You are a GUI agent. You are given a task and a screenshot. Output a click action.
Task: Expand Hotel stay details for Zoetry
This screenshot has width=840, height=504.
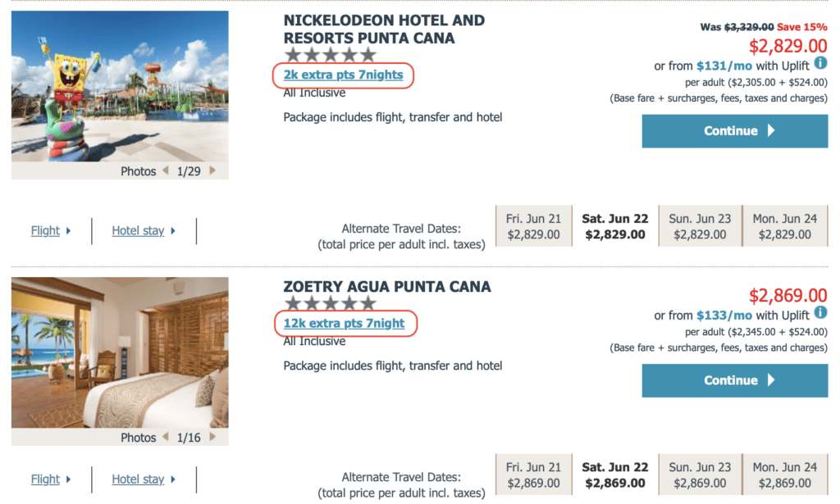click(x=144, y=479)
